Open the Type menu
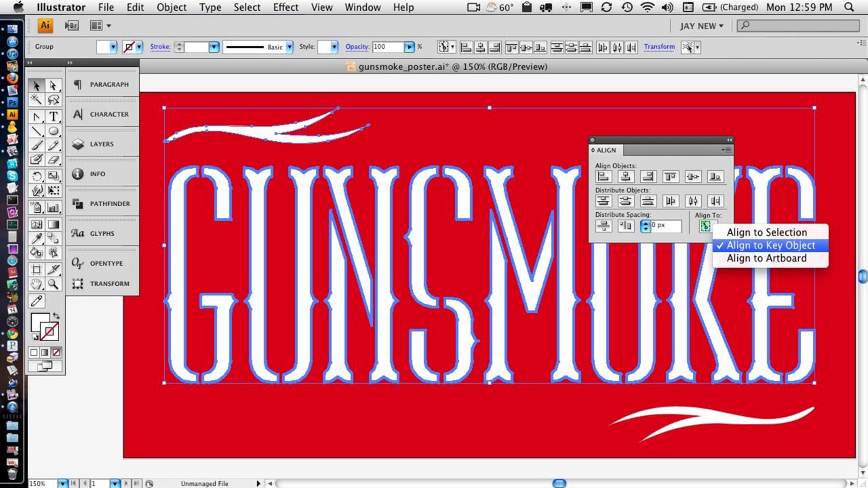This screenshot has width=868, height=488. coord(210,7)
